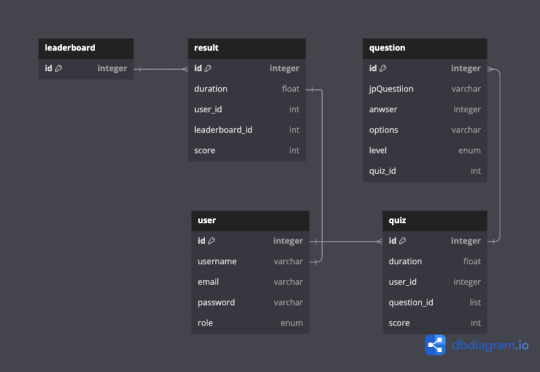Viewport: 540px width, 372px height.
Task: Click the primary key icon in result table
Action: (x=208, y=68)
